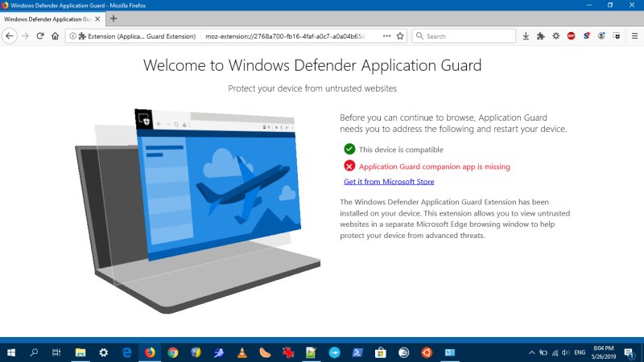Bookmark this page with the star
The width and height of the screenshot is (644, 362).
400,36
